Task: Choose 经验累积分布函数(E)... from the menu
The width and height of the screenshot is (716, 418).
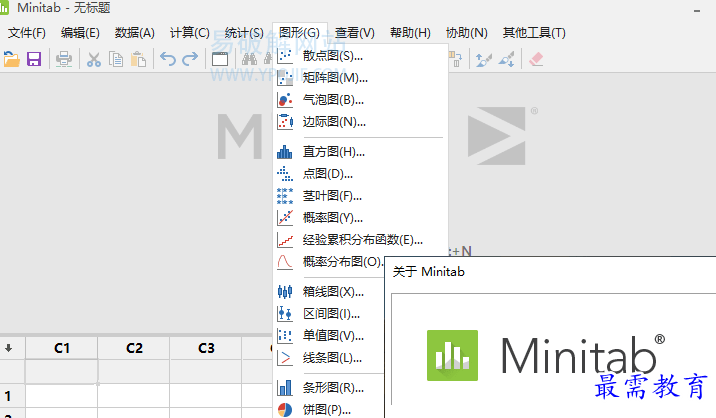Action: [361, 239]
